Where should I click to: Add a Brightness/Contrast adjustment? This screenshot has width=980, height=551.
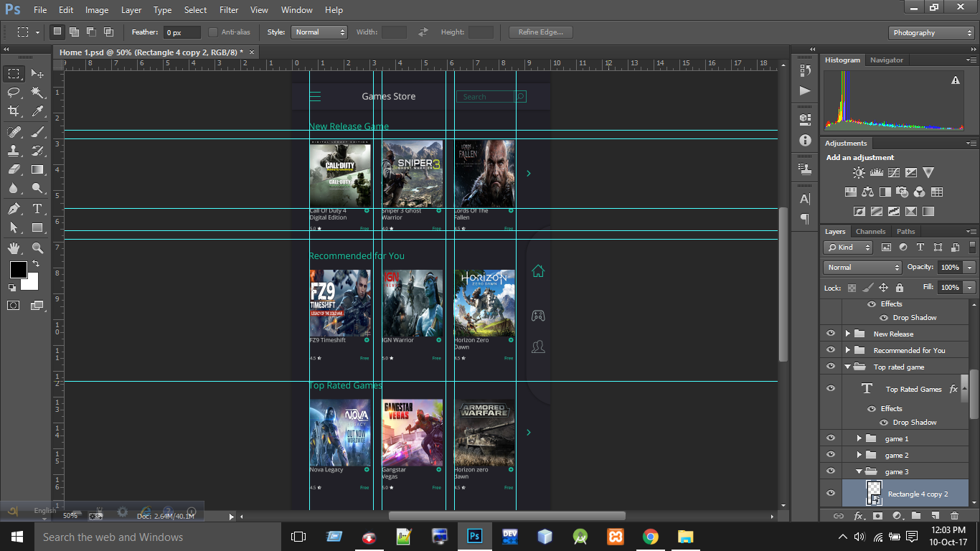point(859,173)
